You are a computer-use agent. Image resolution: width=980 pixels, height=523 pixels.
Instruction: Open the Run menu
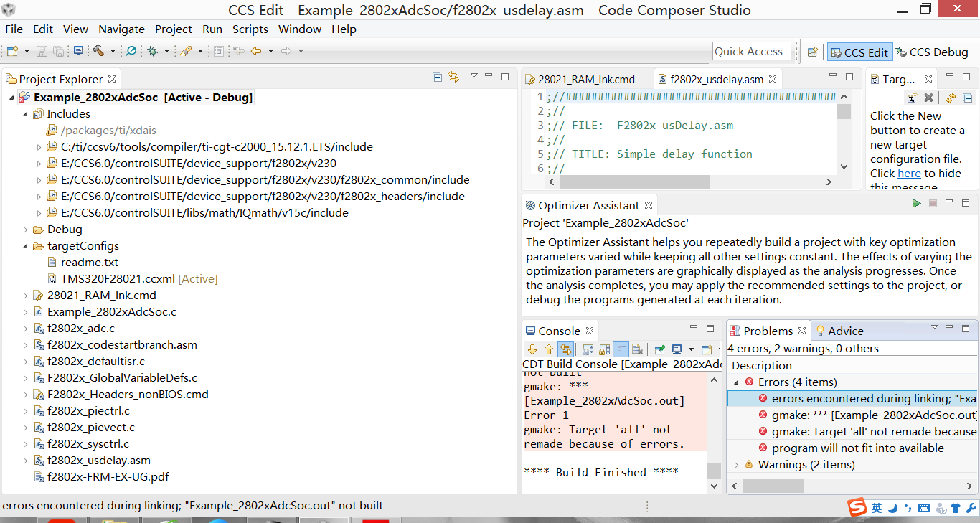212,29
